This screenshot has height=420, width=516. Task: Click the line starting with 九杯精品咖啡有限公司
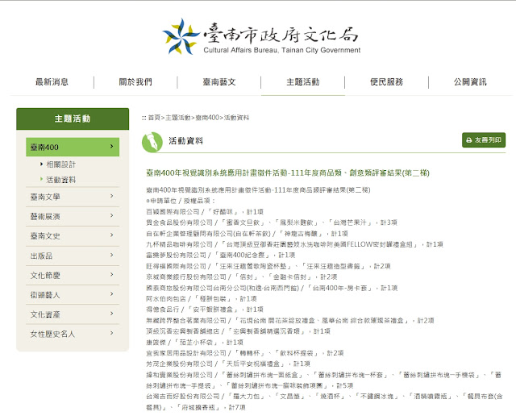[294, 244]
